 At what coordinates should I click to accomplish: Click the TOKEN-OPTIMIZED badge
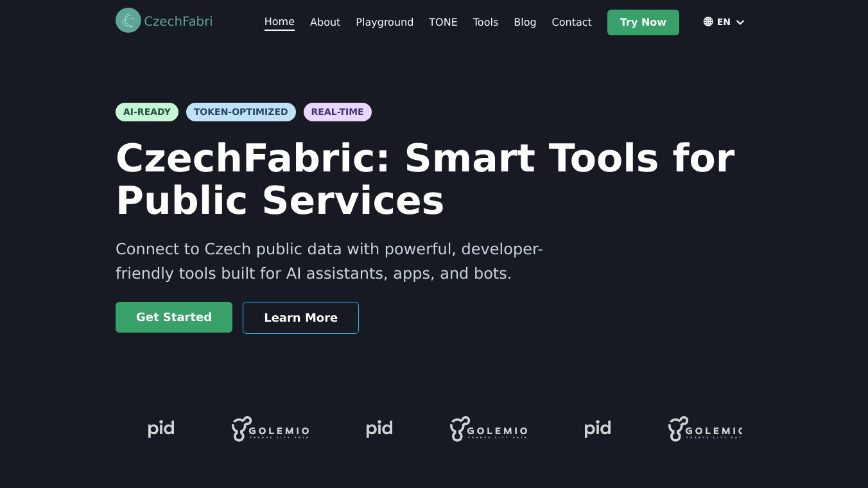(x=241, y=112)
